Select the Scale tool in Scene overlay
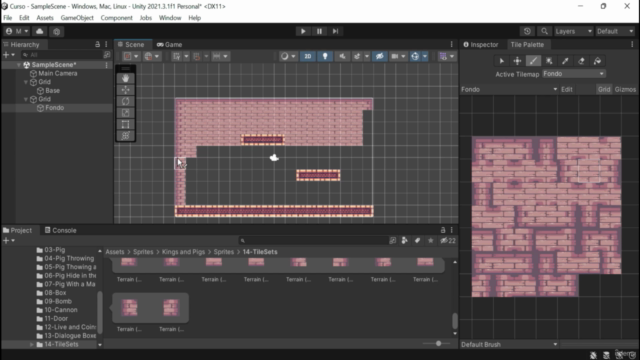640x360 pixels. [125, 113]
